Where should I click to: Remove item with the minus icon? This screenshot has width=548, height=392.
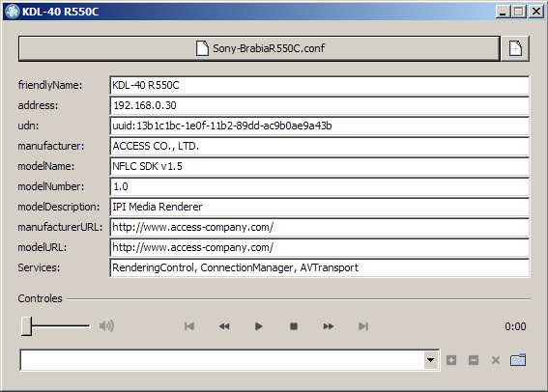click(x=474, y=360)
